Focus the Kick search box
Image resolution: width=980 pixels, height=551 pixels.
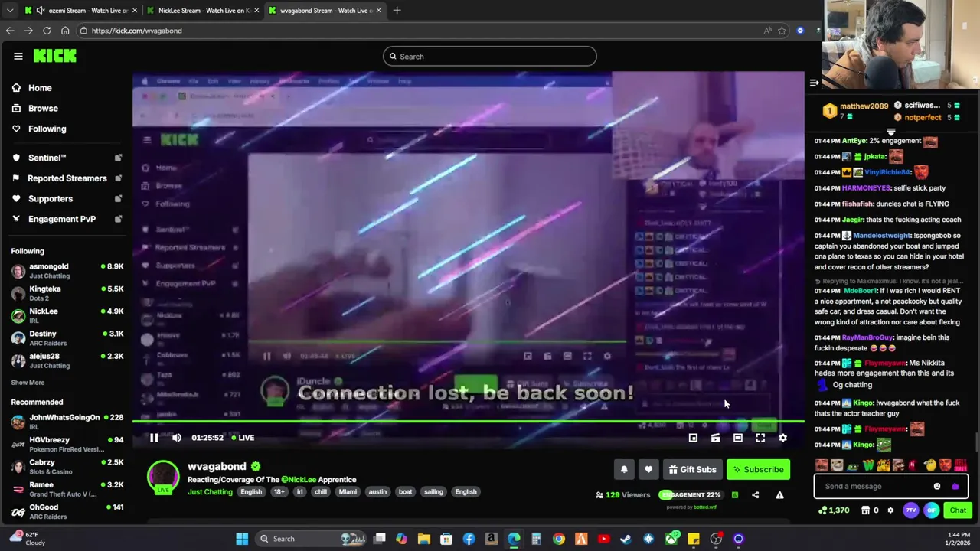[x=490, y=57]
